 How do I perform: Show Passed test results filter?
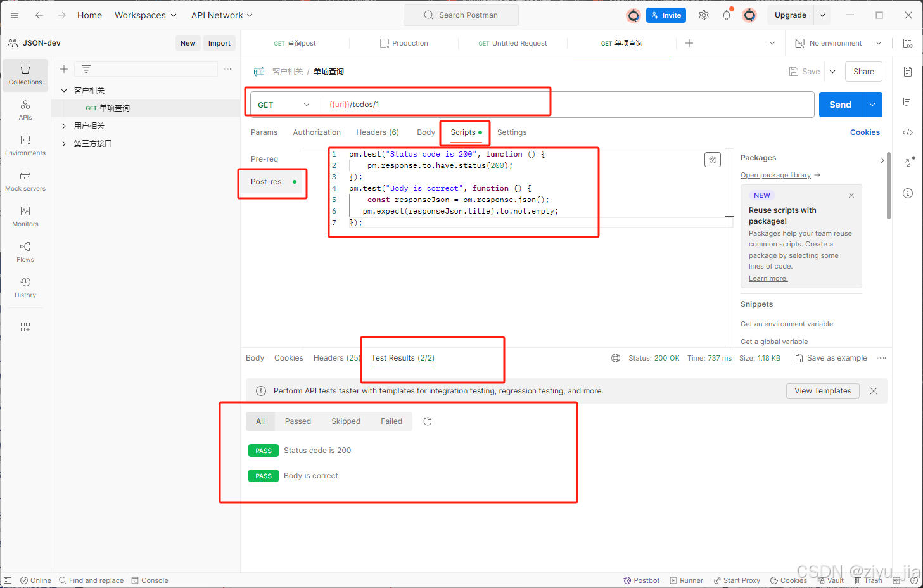coord(298,421)
